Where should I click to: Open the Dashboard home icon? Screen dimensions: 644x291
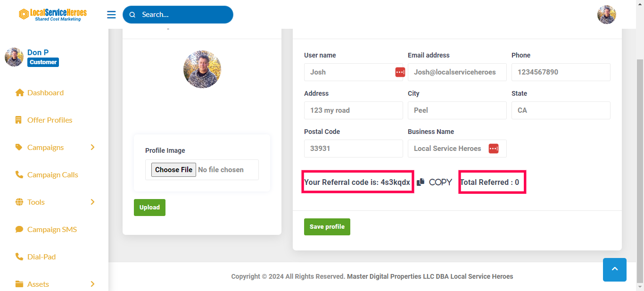pyautogui.click(x=19, y=92)
